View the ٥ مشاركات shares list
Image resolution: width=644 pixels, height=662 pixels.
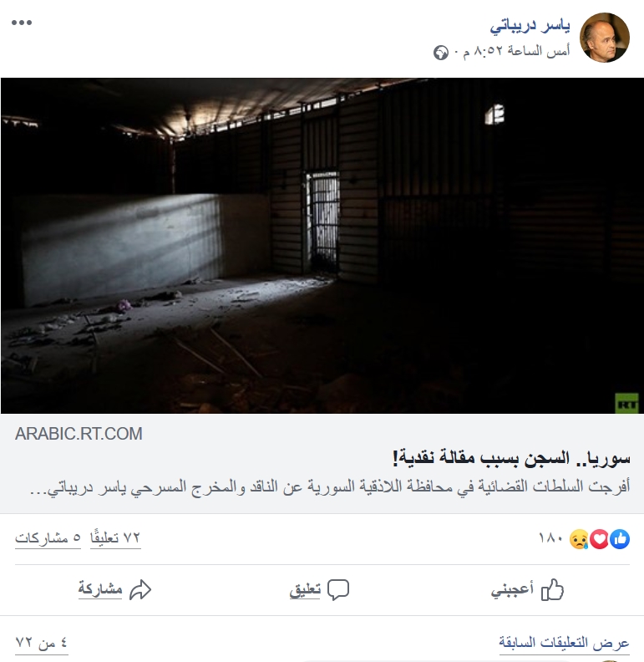pyautogui.click(x=48, y=538)
